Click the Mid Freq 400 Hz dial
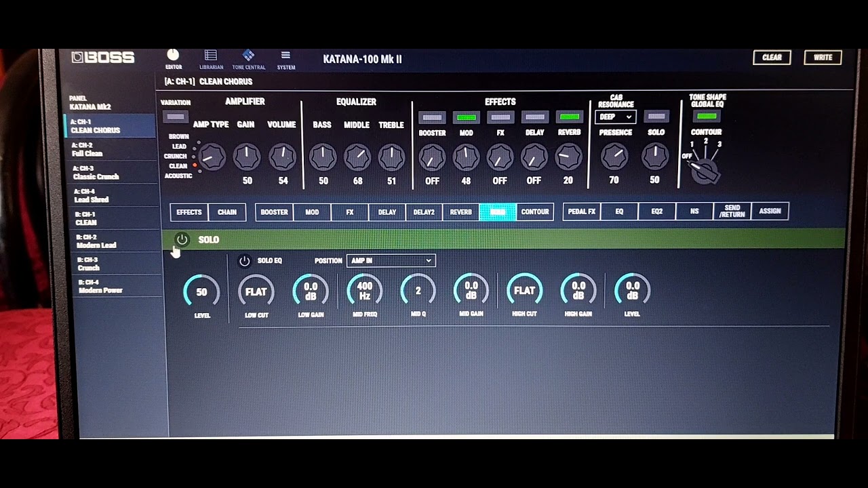Screen dimensions: 868x488 364,291
